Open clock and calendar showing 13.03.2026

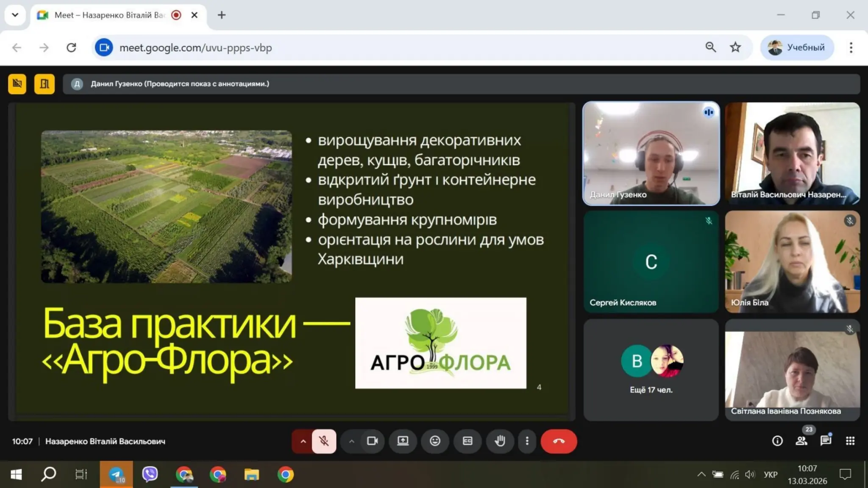(x=807, y=474)
